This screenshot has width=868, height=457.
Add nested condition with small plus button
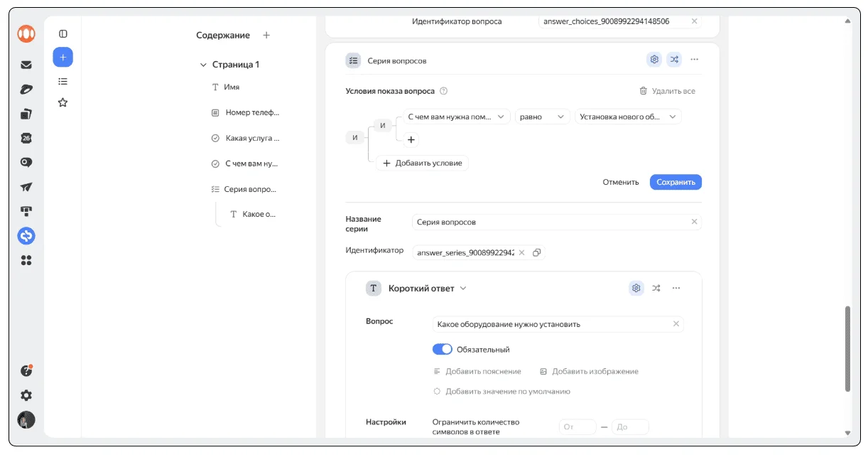411,140
